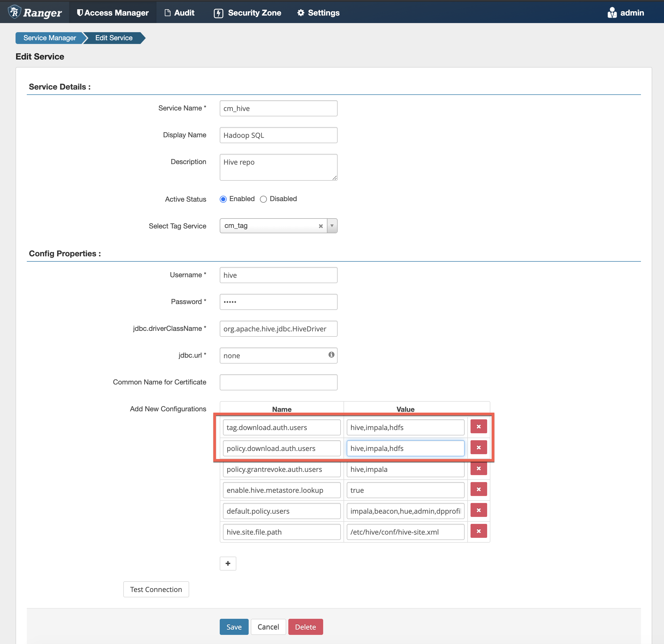The width and height of the screenshot is (664, 644).
Task: Open the Select Tag Service dropdown
Action: tap(332, 226)
